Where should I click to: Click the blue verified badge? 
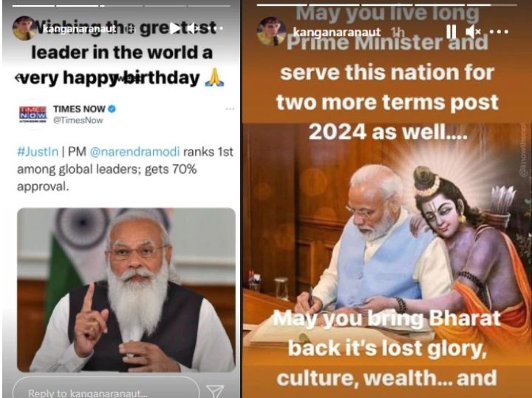112,109
